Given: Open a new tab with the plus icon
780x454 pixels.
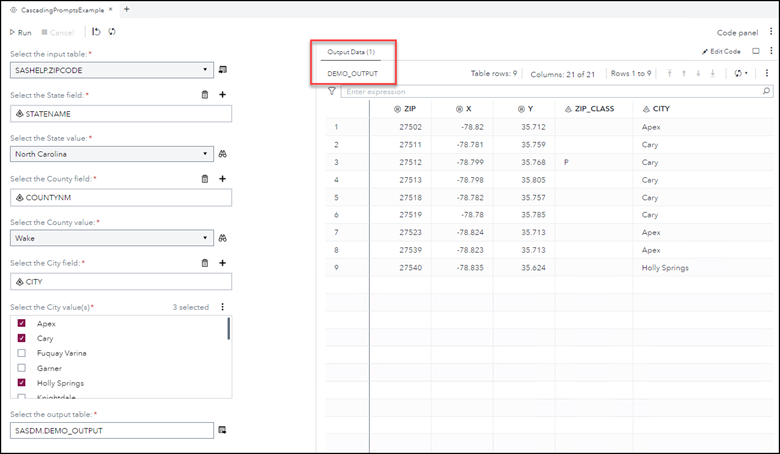Looking at the screenshot, I should click(x=126, y=9).
